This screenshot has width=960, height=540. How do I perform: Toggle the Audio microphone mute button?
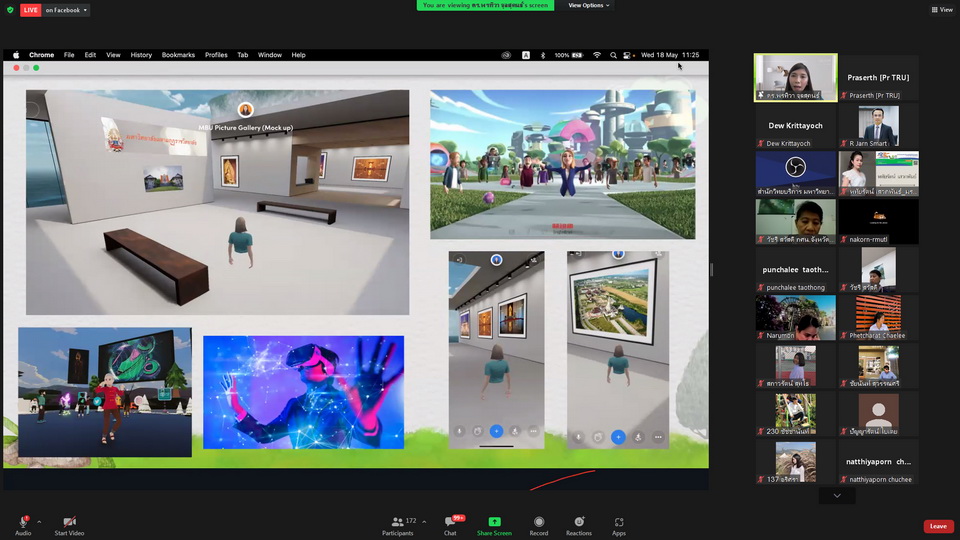tap(23, 525)
